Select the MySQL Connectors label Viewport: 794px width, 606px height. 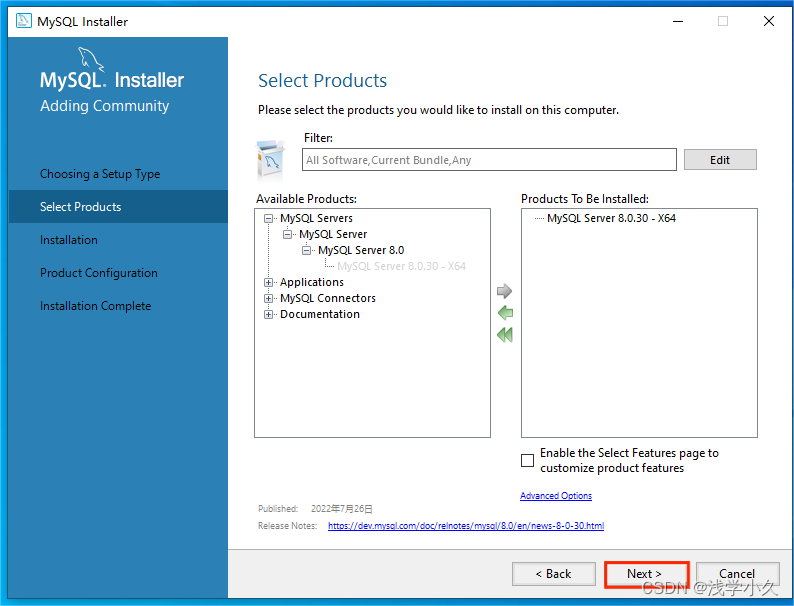coord(328,298)
